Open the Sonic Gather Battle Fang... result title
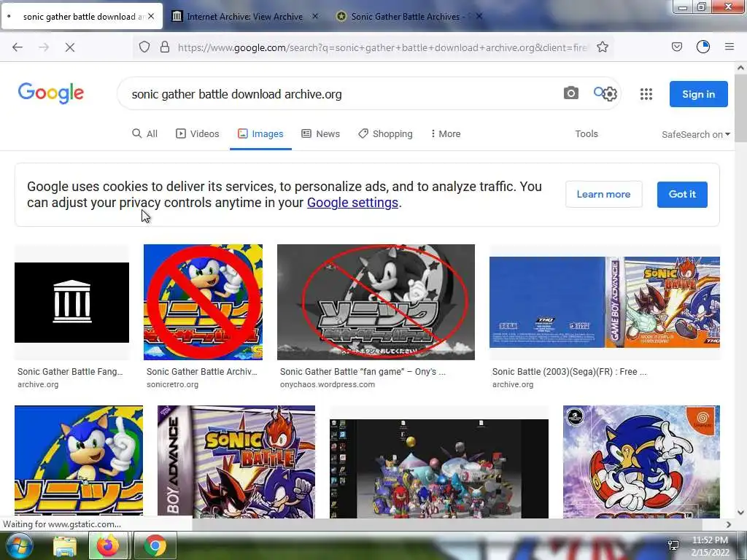This screenshot has height=560, width=747. click(70, 371)
